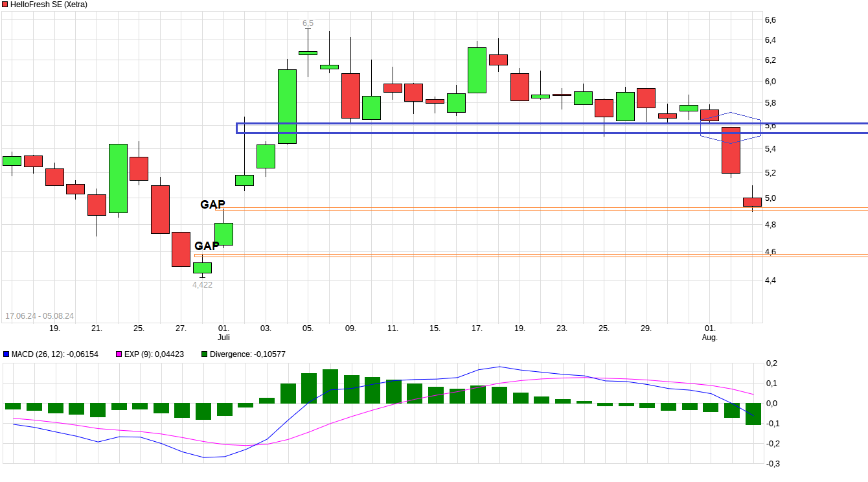The height and width of the screenshot is (482, 868).
Task: Select the magenta EXP (9) legend swatch
Action: pos(119,354)
